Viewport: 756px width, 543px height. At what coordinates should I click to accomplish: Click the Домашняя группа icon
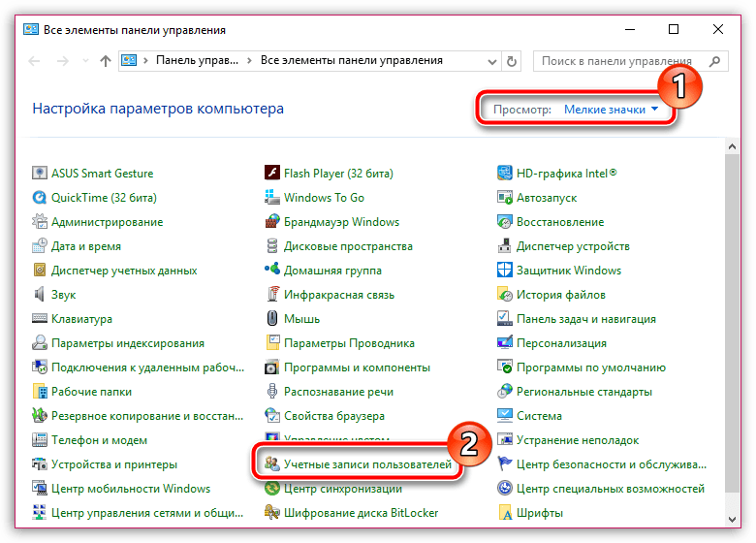[x=272, y=271]
